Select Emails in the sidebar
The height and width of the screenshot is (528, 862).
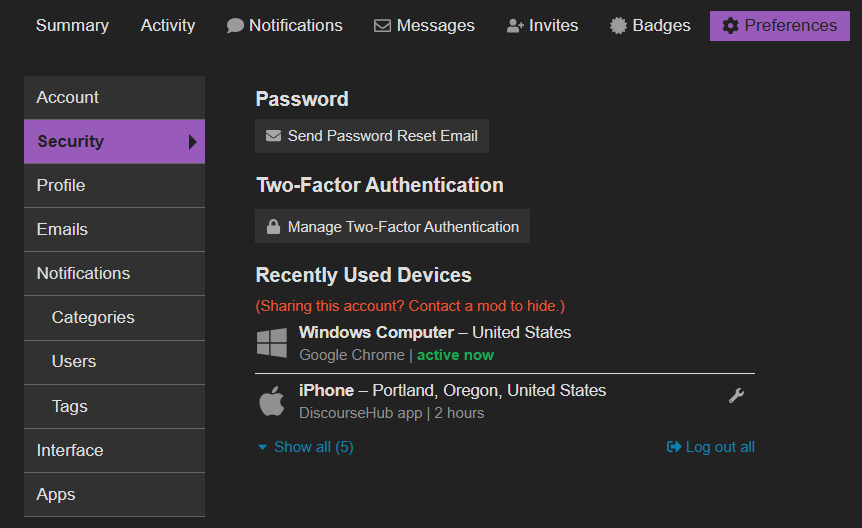[x=62, y=230]
